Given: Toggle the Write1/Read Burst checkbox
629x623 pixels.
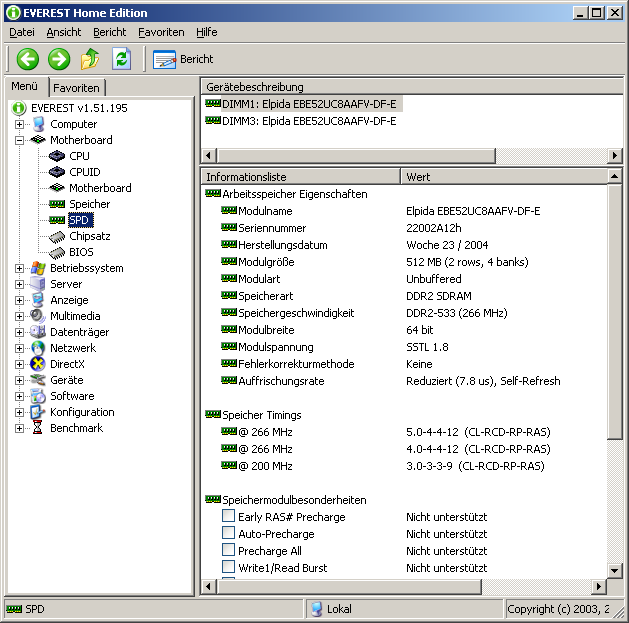Looking at the screenshot, I should (228, 566).
